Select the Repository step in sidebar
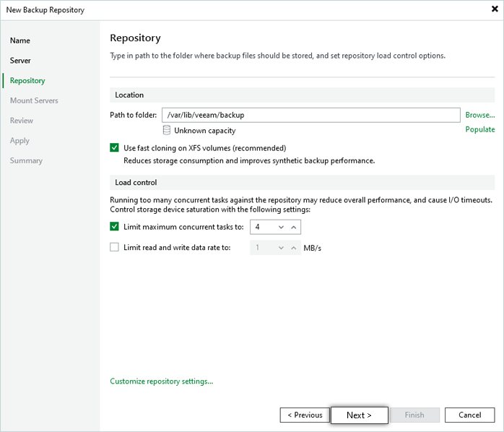This screenshot has width=504, height=432. (x=27, y=81)
